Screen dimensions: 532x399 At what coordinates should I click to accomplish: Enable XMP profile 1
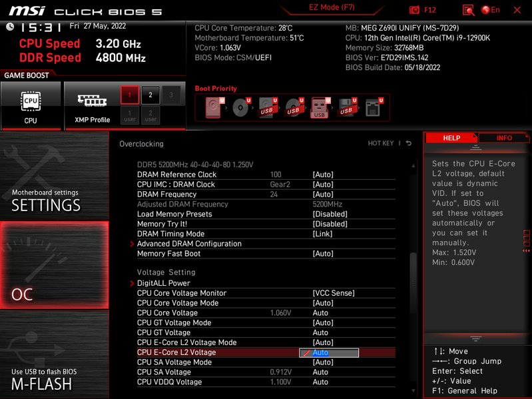pos(130,95)
